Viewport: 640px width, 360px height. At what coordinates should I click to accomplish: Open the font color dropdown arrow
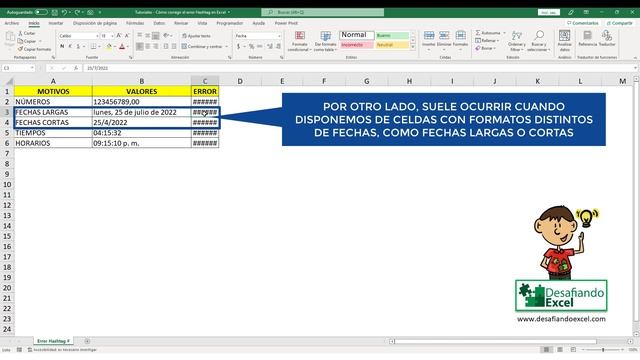(128, 47)
